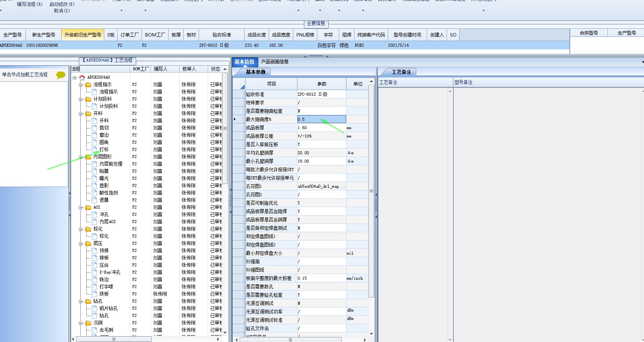
Task: Click the yellow speech bubble icon
Action: [61, 75]
